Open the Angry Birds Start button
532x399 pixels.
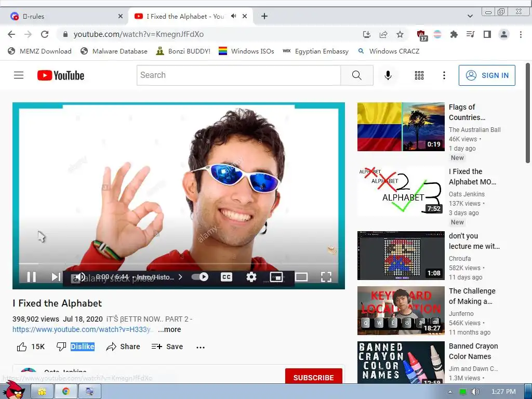click(14, 390)
